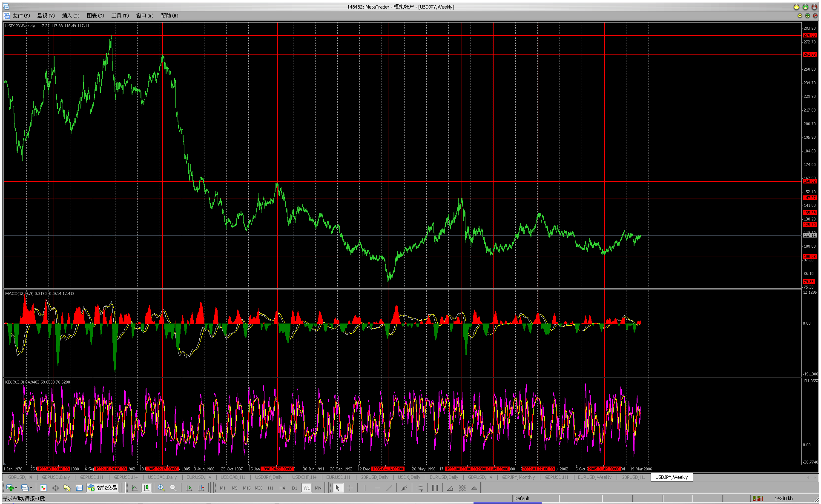Expand the Fibonacci retracement tool

[x=419, y=488]
